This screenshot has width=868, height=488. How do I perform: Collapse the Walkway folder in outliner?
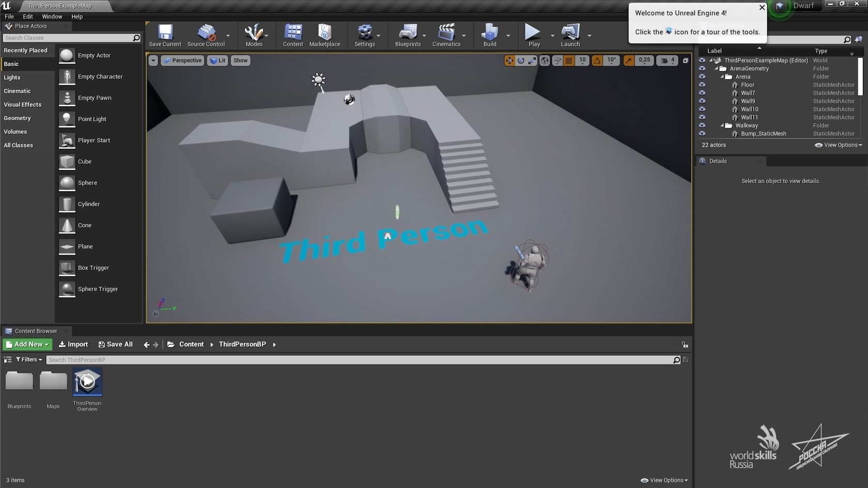click(x=722, y=125)
